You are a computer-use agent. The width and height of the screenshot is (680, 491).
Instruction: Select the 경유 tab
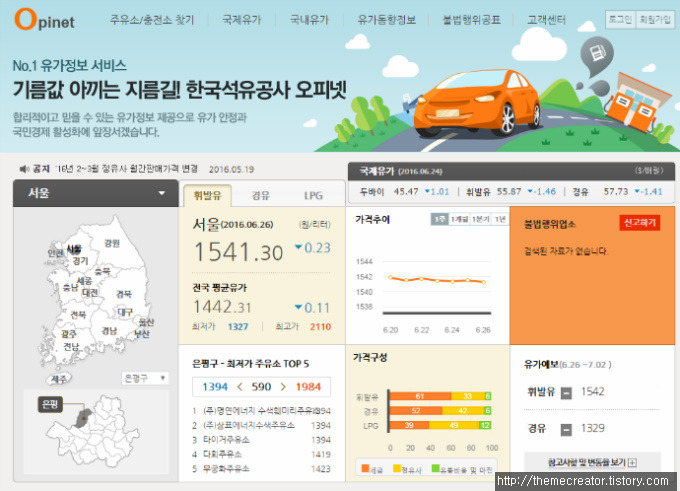click(261, 196)
